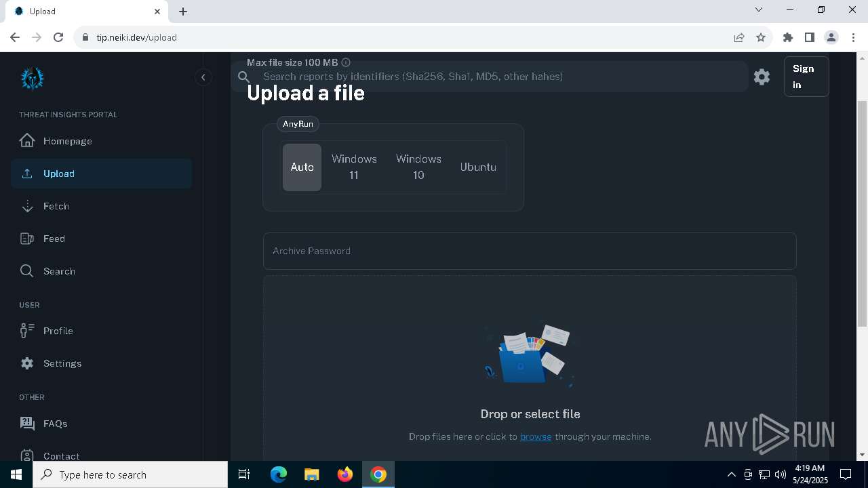
Task: Share this page icon
Action: (x=739, y=37)
